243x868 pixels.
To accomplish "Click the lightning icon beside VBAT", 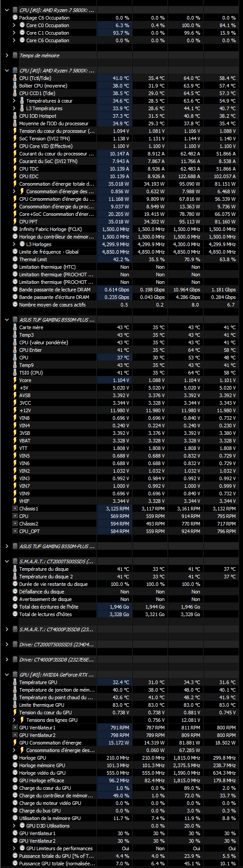I will point(15,441).
